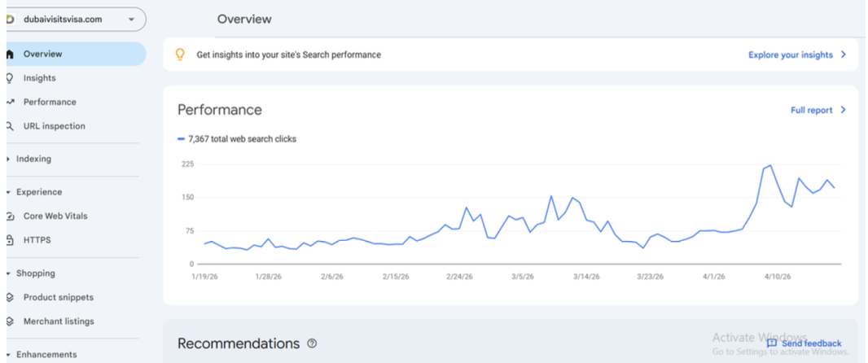
Task: Open Product snippets in the sidebar
Action: 58,297
